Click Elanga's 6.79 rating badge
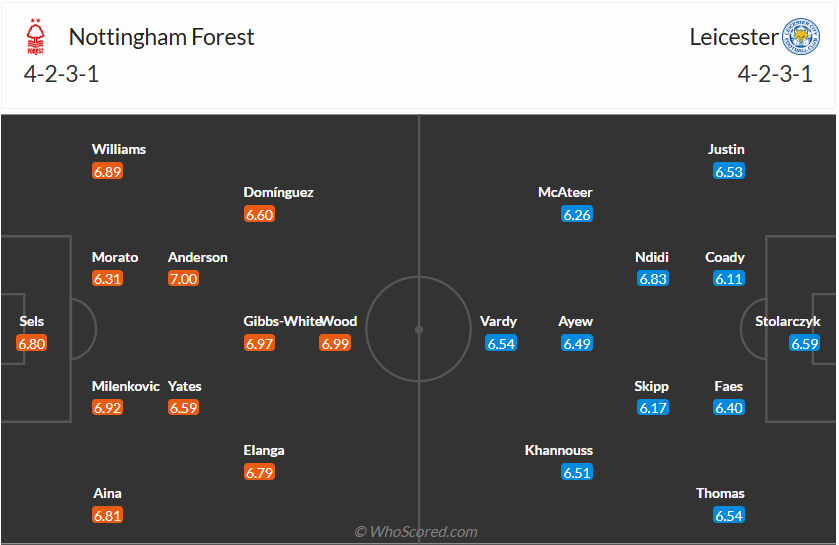Image resolution: width=839 pixels, height=545 pixels. (259, 473)
